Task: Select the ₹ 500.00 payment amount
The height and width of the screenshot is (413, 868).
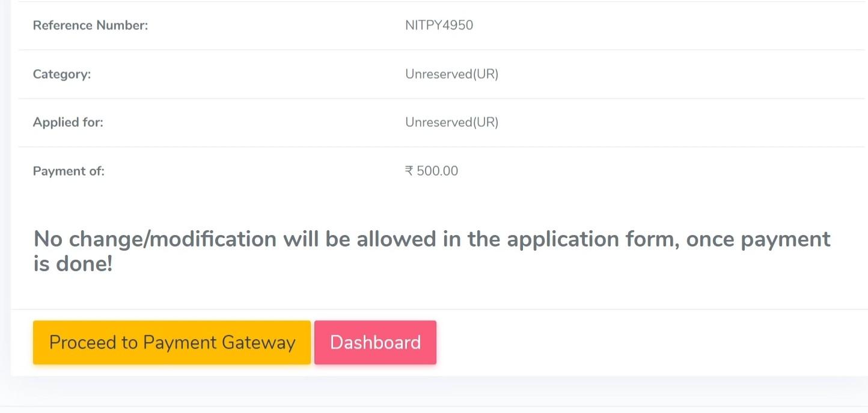Action: coord(432,171)
